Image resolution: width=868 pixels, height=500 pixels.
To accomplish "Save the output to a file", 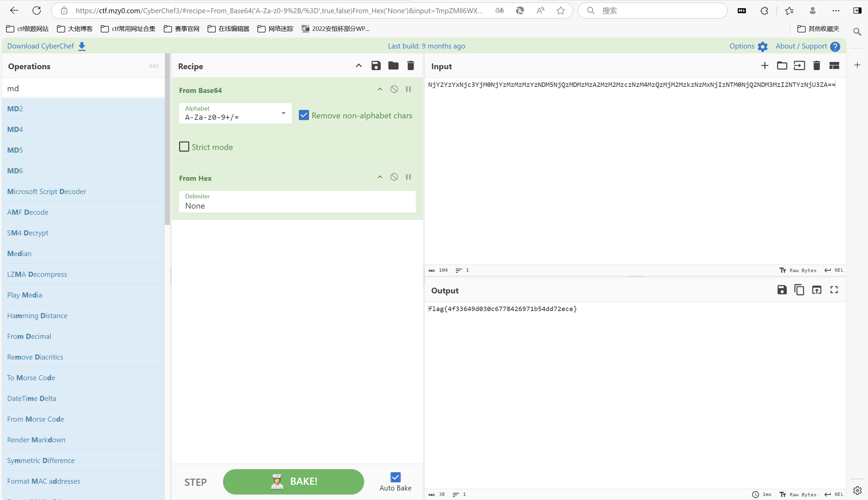I will [782, 290].
